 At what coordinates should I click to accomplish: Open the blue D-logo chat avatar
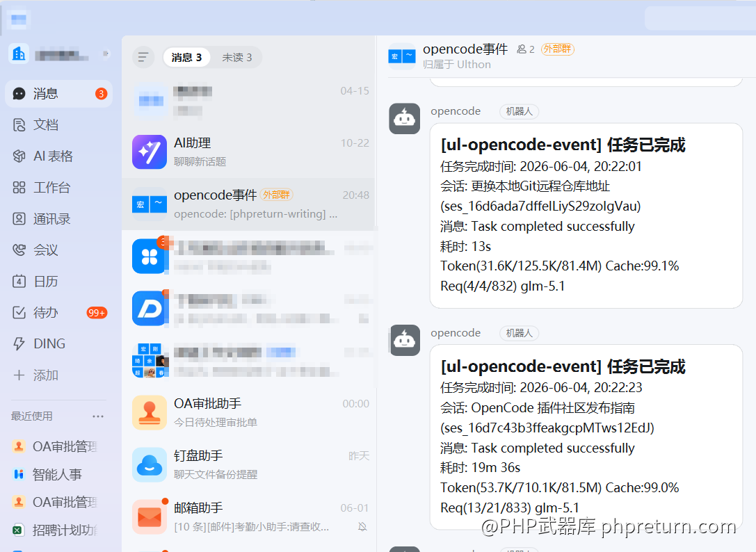point(150,308)
